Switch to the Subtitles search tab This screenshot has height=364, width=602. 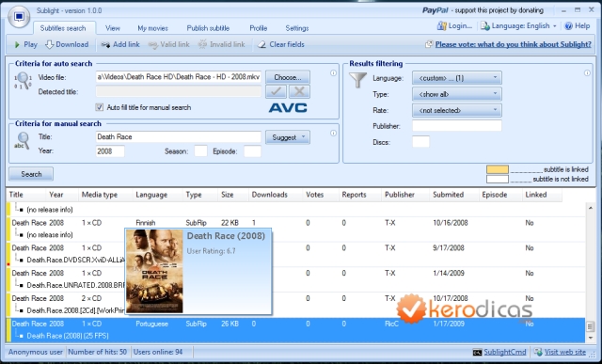click(x=63, y=28)
